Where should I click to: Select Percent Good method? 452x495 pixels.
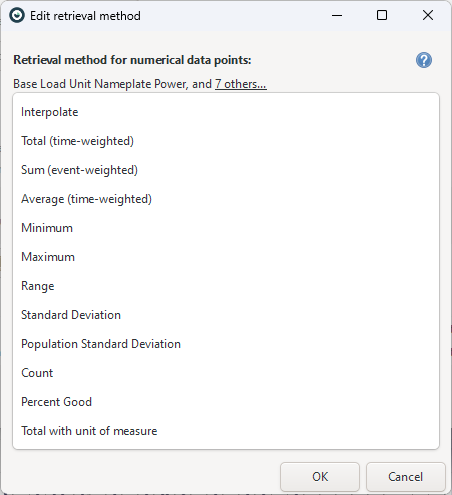(226, 402)
